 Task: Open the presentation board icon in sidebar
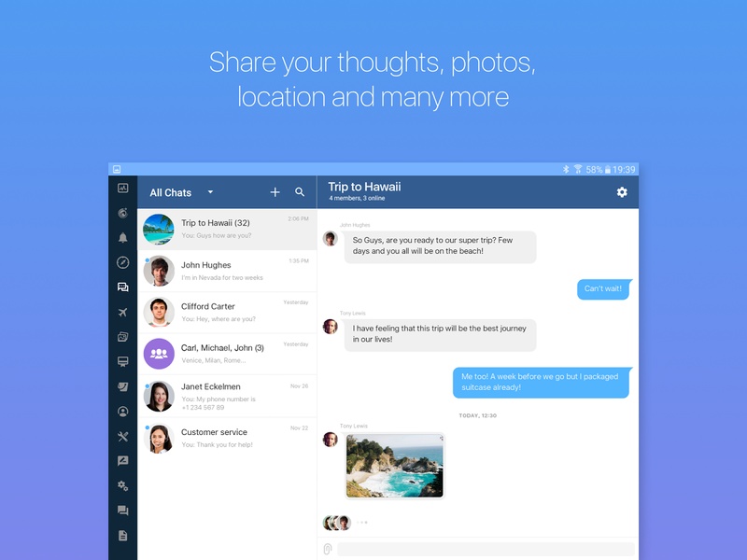[123, 362]
